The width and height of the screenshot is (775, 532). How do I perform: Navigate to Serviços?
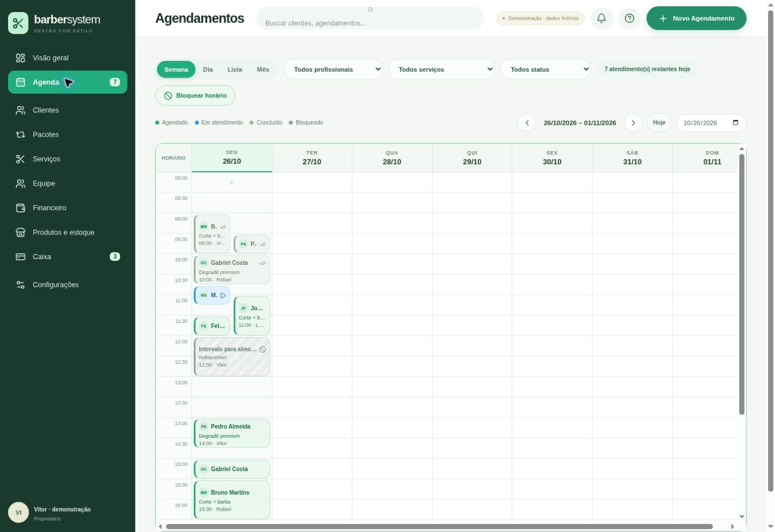pos(67,159)
